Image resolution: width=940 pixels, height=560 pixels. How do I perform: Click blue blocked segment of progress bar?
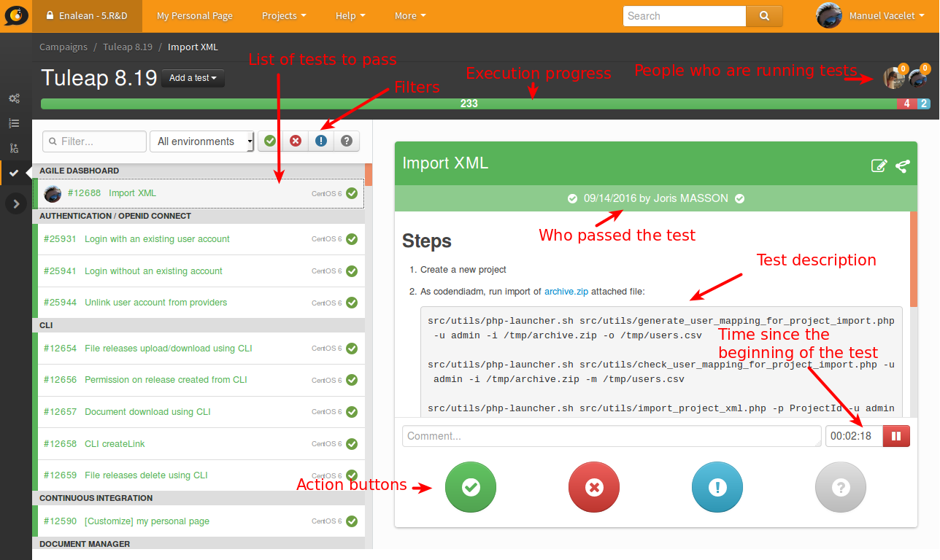(923, 104)
